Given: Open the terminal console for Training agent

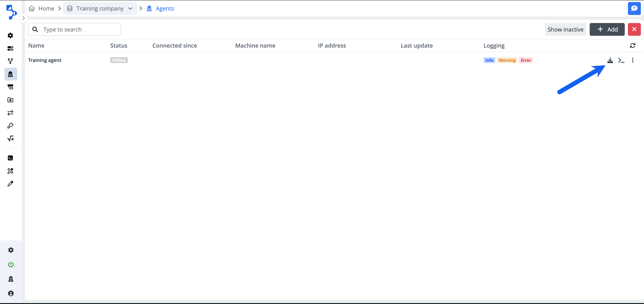Looking at the screenshot, I should (x=621, y=60).
